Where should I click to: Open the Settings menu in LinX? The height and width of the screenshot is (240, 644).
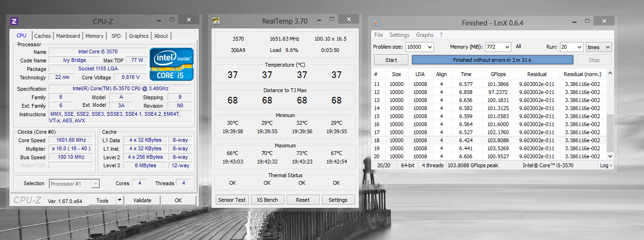click(399, 35)
